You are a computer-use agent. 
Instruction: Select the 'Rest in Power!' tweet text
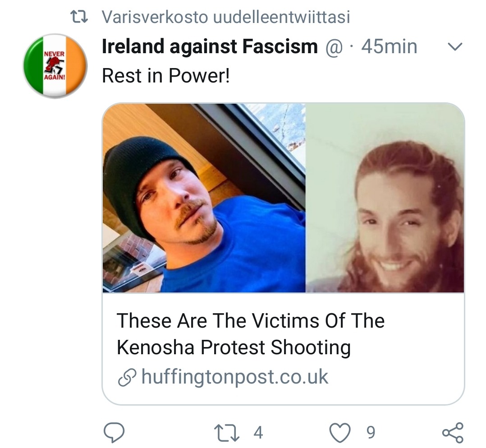pos(165,76)
